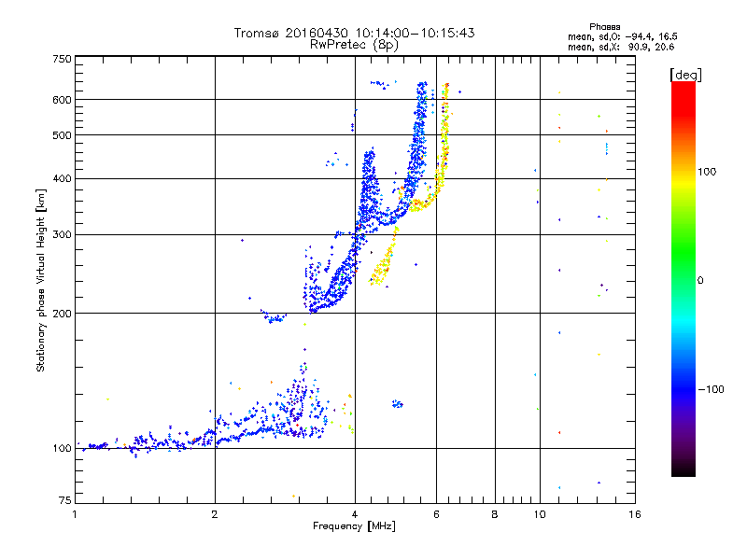
Task: Click the frequency axis label "8"
Action: click(495, 514)
